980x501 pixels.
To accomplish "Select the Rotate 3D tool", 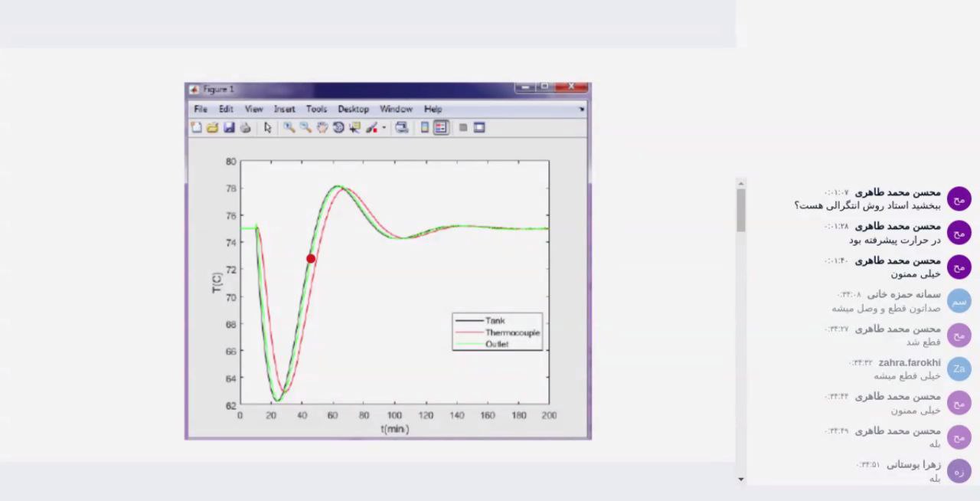I will 338,128.
